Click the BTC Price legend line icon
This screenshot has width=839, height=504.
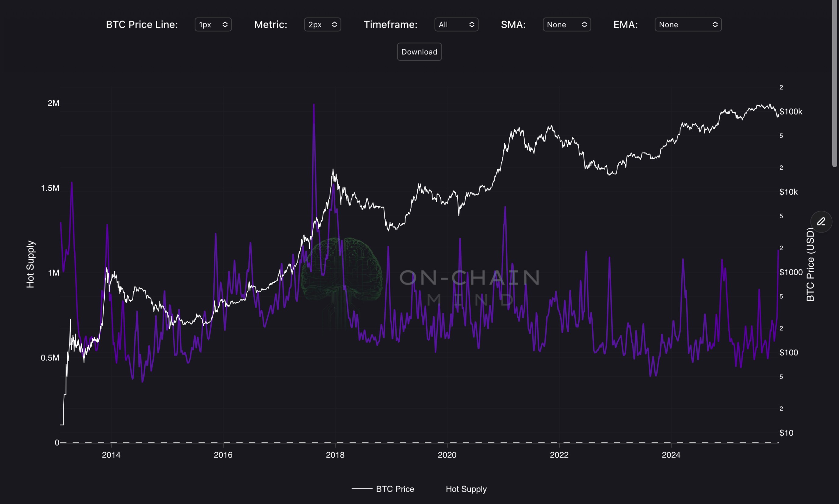362,489
